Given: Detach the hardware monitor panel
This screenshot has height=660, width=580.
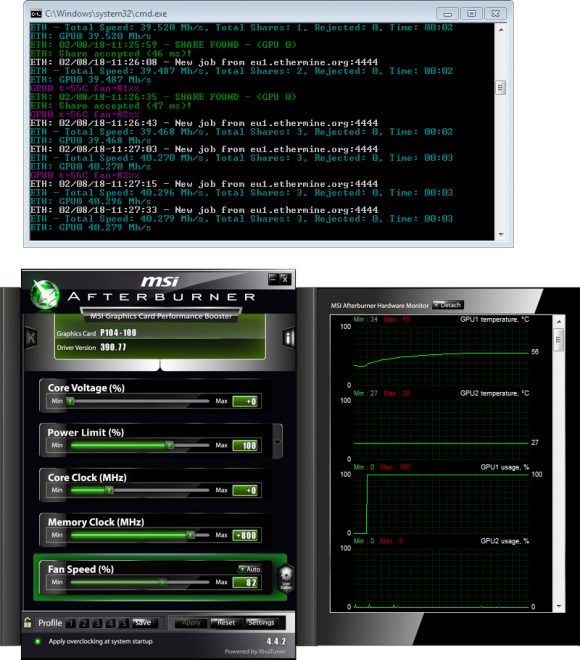Looking at the screenshot, I should (447, 305).
